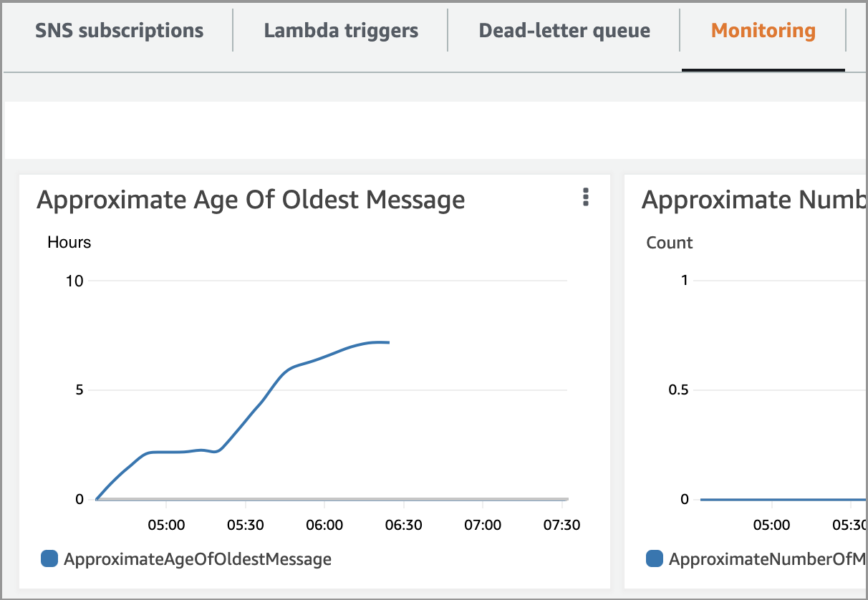
Task: Click the Approximate Age Of Oldest Message title
Action: point(251,200)
